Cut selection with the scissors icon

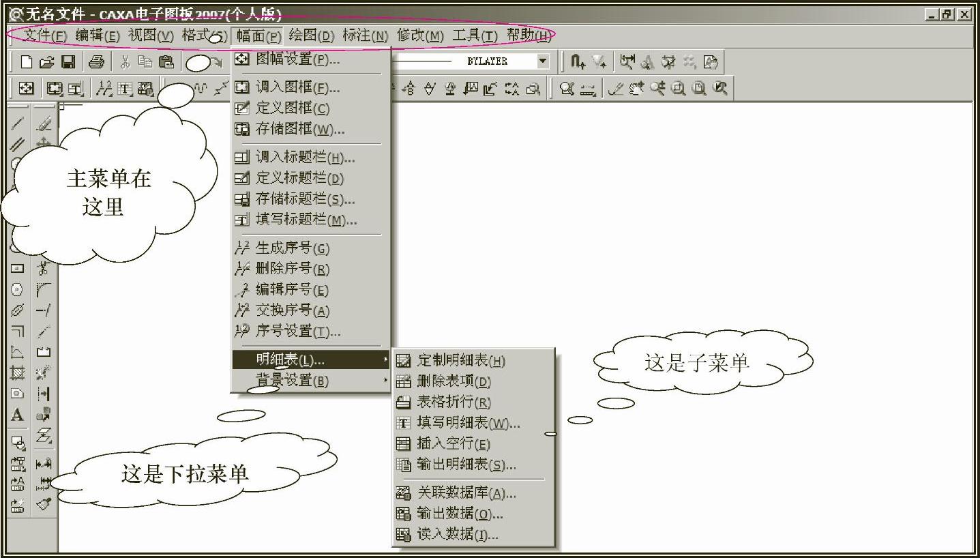click(125, 62)
